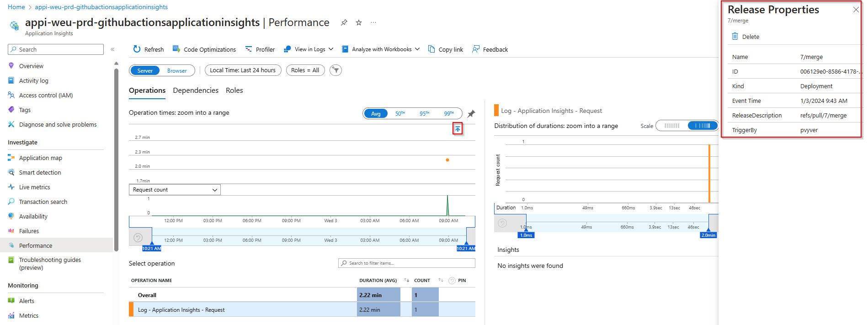The image size is (868, 325).
Task: Click the Delete release annotation button
Action: click(x=746, y=37)
